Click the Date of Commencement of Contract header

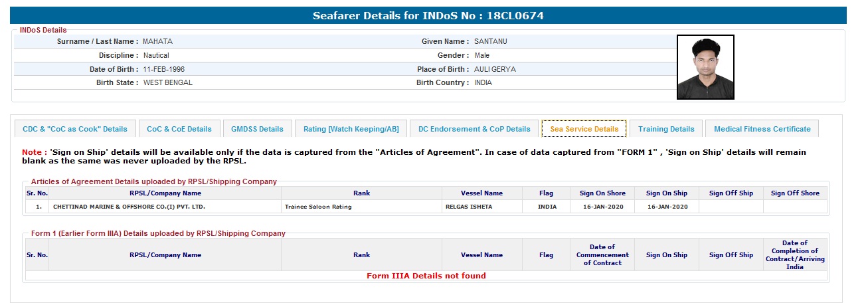[602, 255]
